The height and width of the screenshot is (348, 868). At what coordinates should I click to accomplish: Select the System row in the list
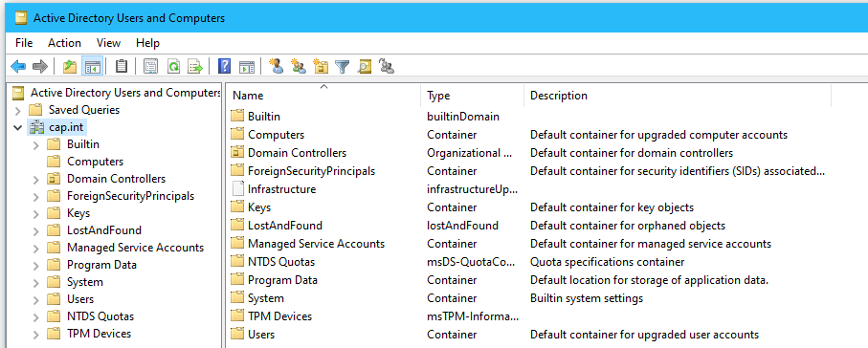coord(528,298)
